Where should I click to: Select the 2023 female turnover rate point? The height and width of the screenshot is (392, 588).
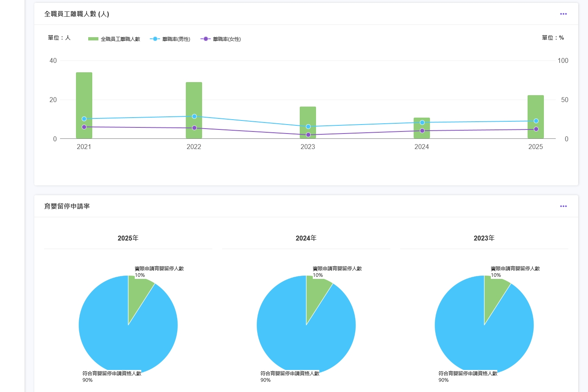[308, 135]
